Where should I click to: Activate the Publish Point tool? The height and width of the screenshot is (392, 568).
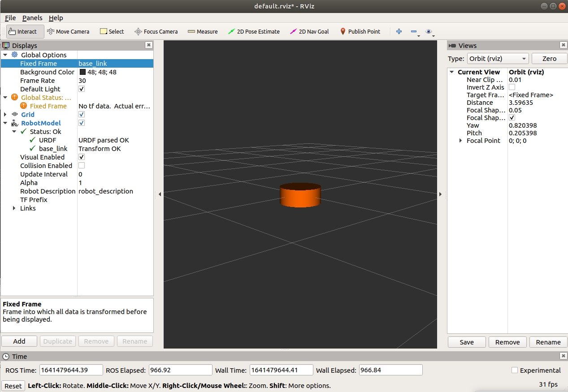tap(360, 31)
